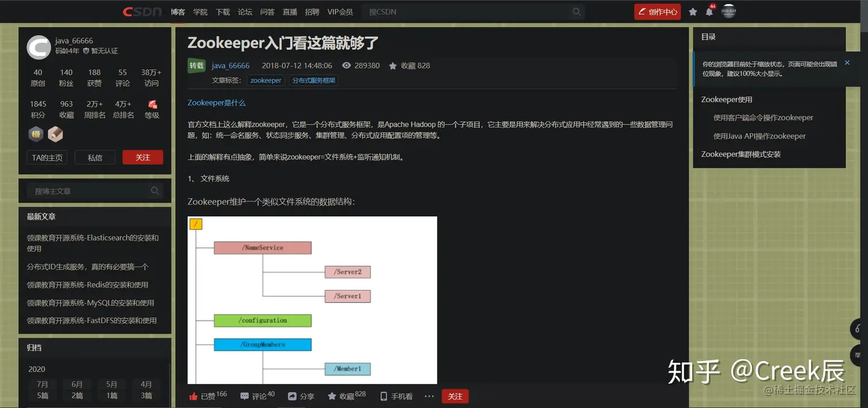Click author link java_66666 under title
This screenshot has width=868, height=408.
coord(231,65)
